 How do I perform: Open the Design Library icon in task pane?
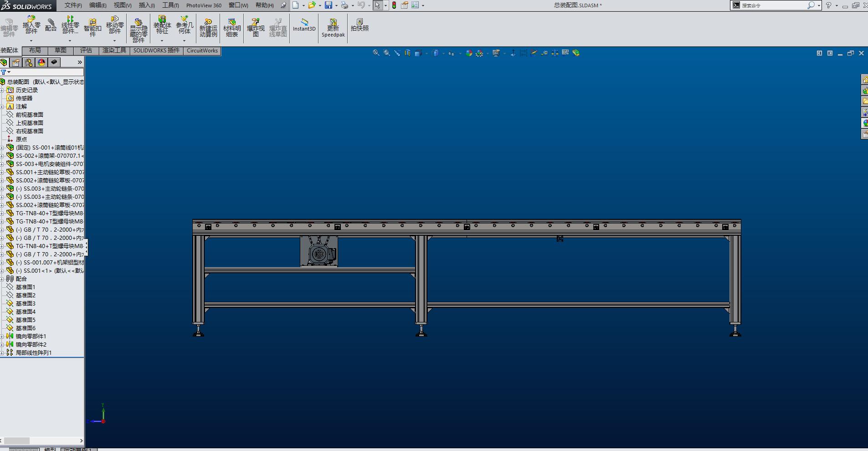(864, 91)
